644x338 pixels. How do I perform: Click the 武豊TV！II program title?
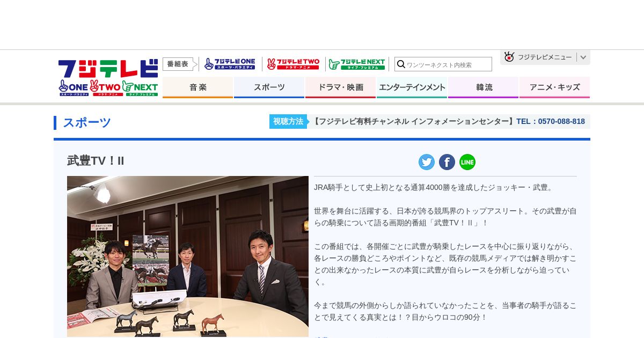96,160
